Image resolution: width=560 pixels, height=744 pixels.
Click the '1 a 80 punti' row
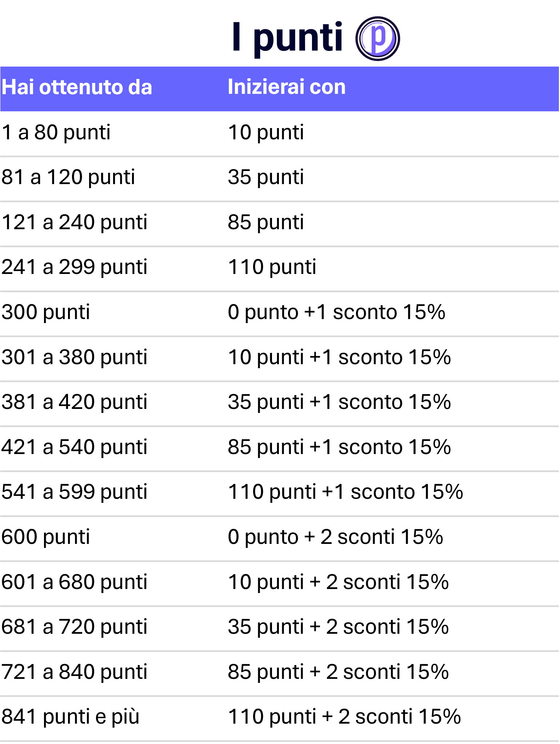point(279,134)
